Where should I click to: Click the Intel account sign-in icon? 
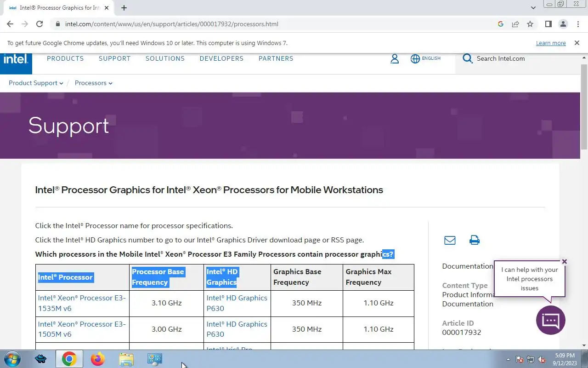394,58
